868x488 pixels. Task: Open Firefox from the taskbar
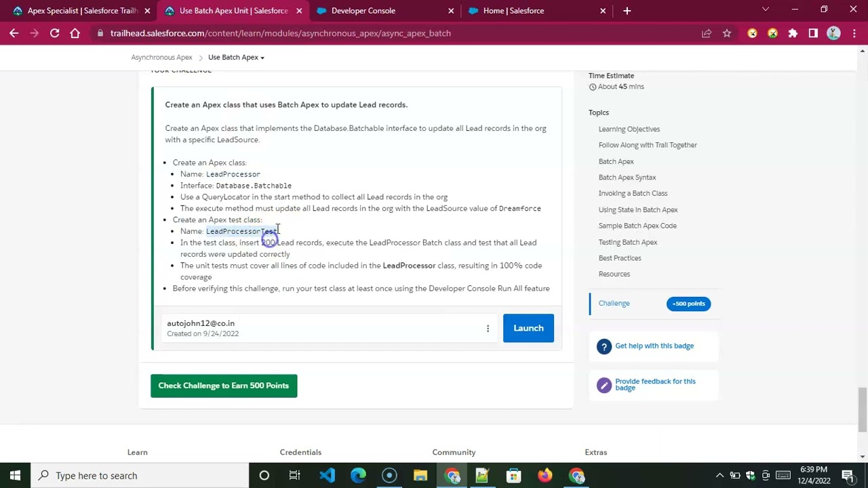coord(545,476)
